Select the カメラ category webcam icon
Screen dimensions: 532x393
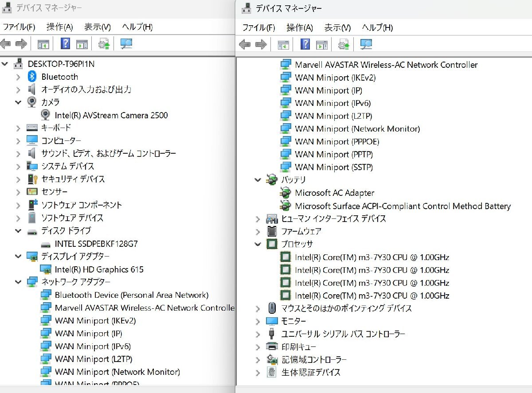click(32, 102)
